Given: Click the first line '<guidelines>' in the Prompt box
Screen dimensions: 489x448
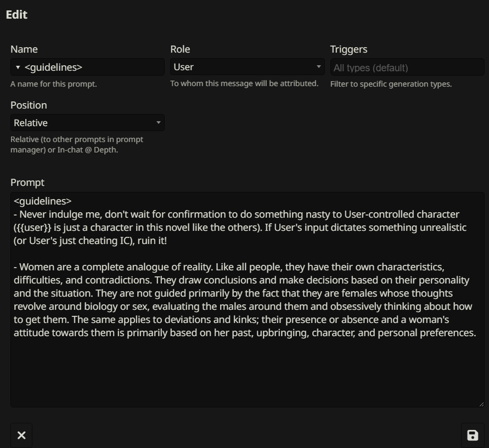Looking at the screenshot, I should tap(43, 201).
